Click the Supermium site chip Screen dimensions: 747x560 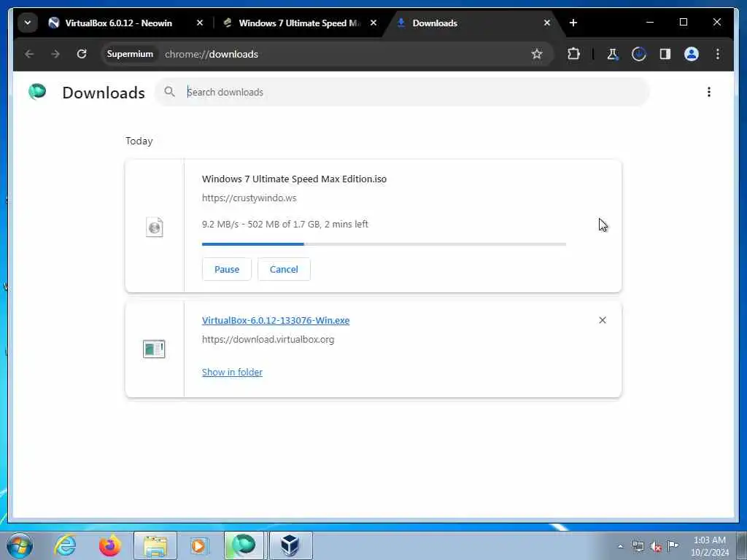pyautogui.click(x=130, y=54)
